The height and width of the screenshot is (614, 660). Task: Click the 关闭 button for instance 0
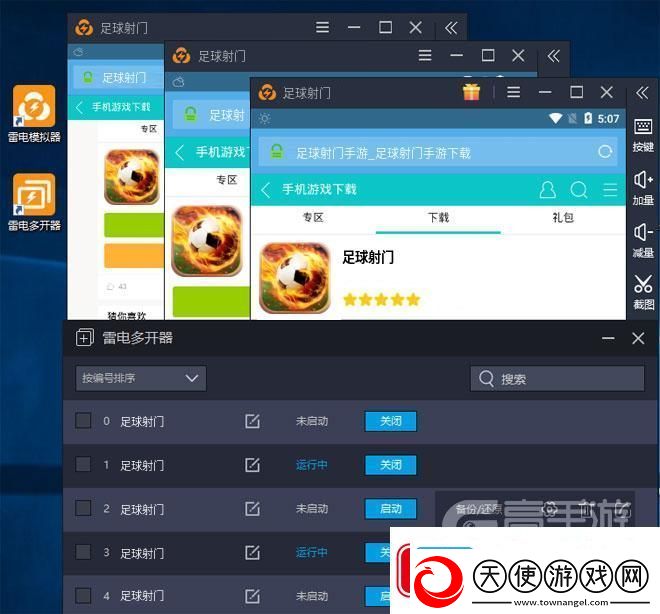point(391,421)
